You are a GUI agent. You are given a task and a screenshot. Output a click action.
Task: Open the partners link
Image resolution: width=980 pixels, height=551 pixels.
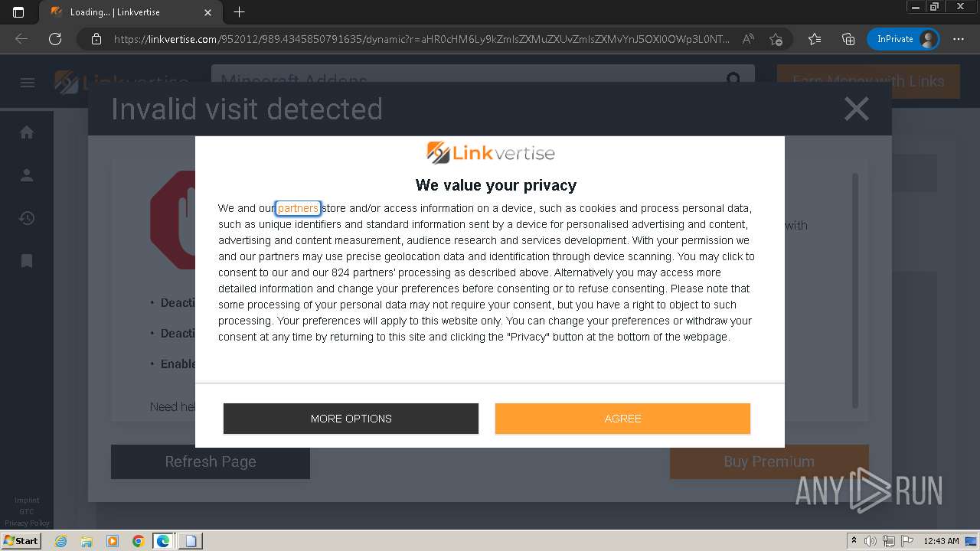298,208
